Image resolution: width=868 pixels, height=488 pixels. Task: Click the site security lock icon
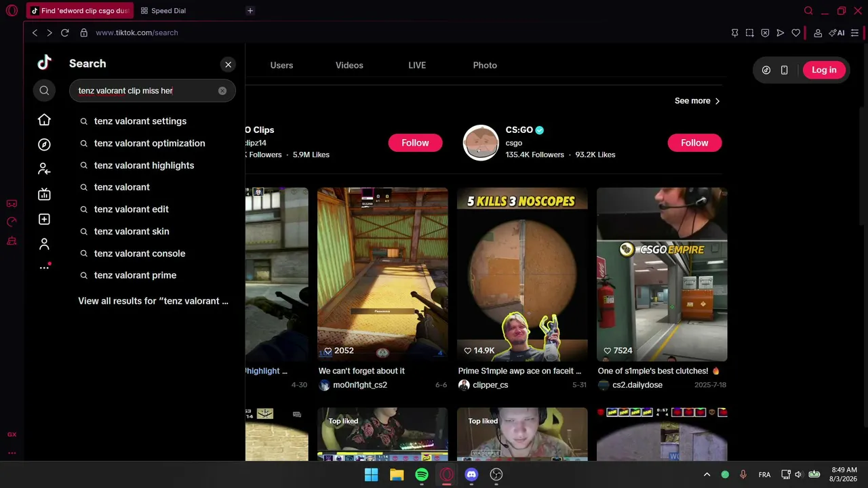coord(84,33)
